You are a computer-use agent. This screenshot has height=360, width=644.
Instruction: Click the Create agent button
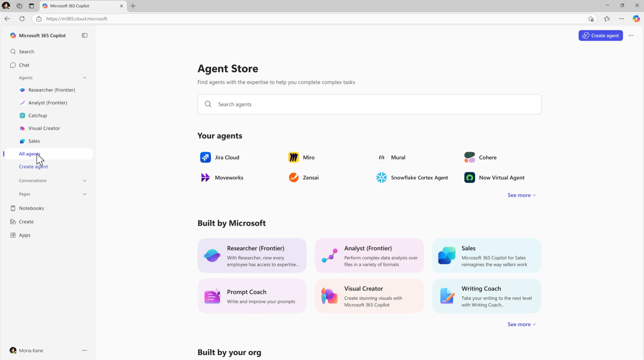tap(601, 35)
